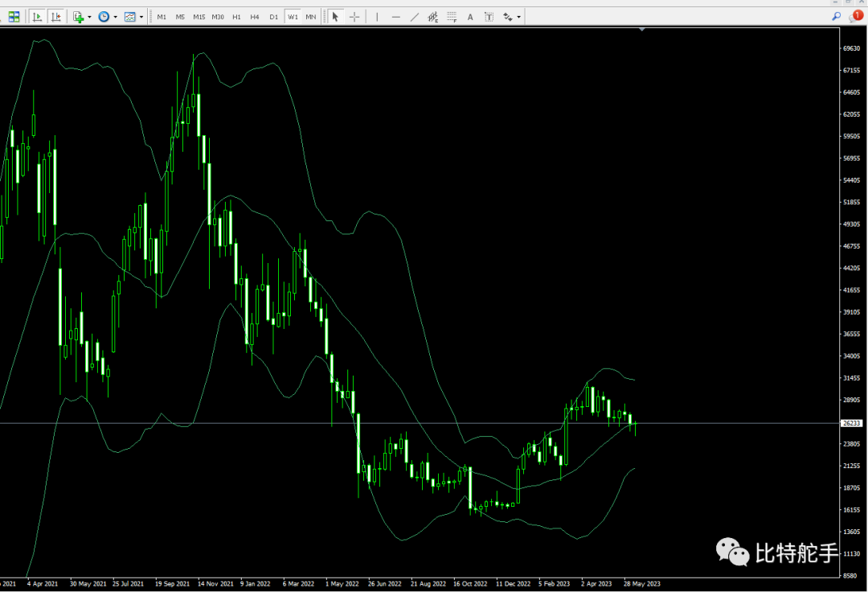Click the 8580 price axis value
The image size is (868, 592).
(x=850, y=575)
